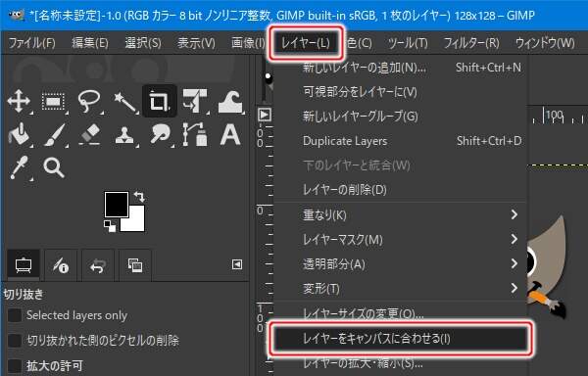Expand the 重なり(K) submenu

tap(401, 215)
